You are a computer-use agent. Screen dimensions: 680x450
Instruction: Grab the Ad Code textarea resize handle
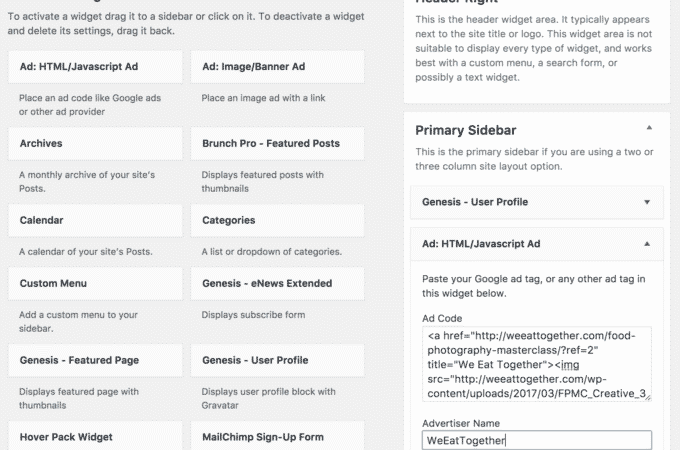pos(648,398)
